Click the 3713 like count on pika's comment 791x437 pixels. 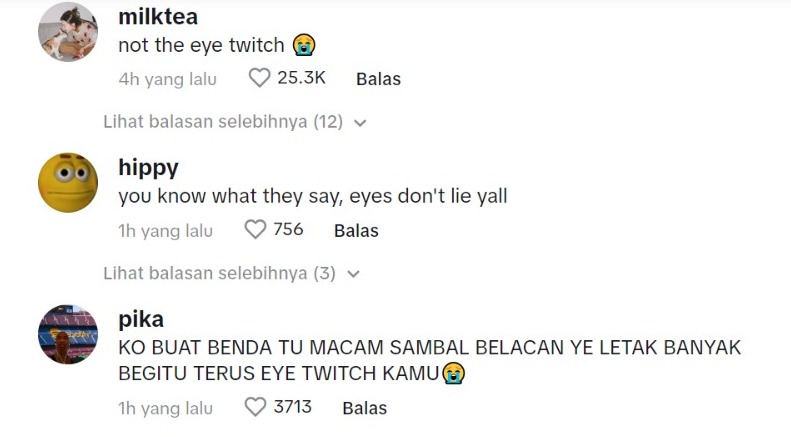pyautogui.click(x=292, y=407)
